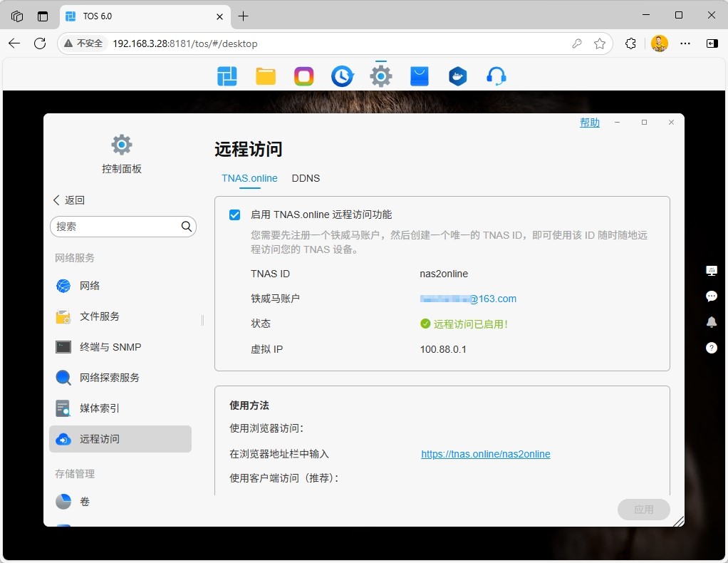Switch to the TNAS.online tab

point(249,178)
